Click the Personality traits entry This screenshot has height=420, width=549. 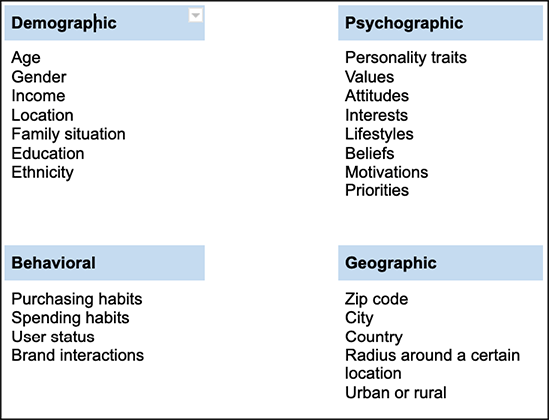(x=406, y=58)
